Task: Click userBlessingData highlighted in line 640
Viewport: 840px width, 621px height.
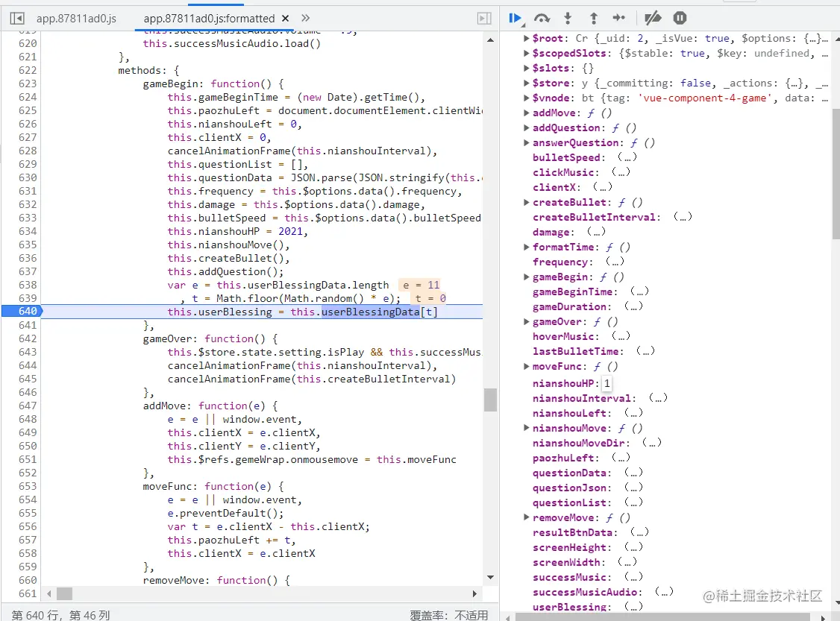Action: coord(371,312)
